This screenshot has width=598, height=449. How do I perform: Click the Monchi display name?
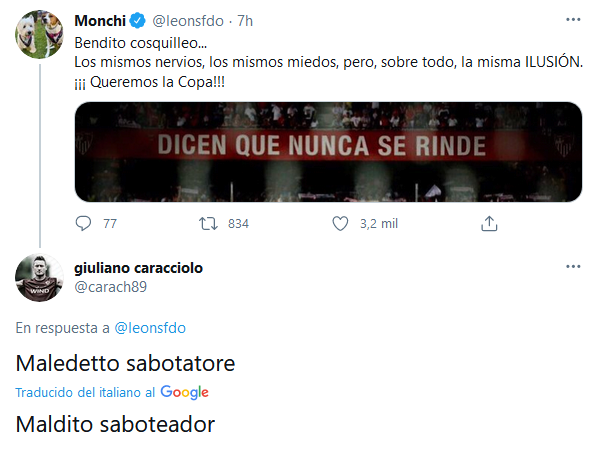click(100, 21)
